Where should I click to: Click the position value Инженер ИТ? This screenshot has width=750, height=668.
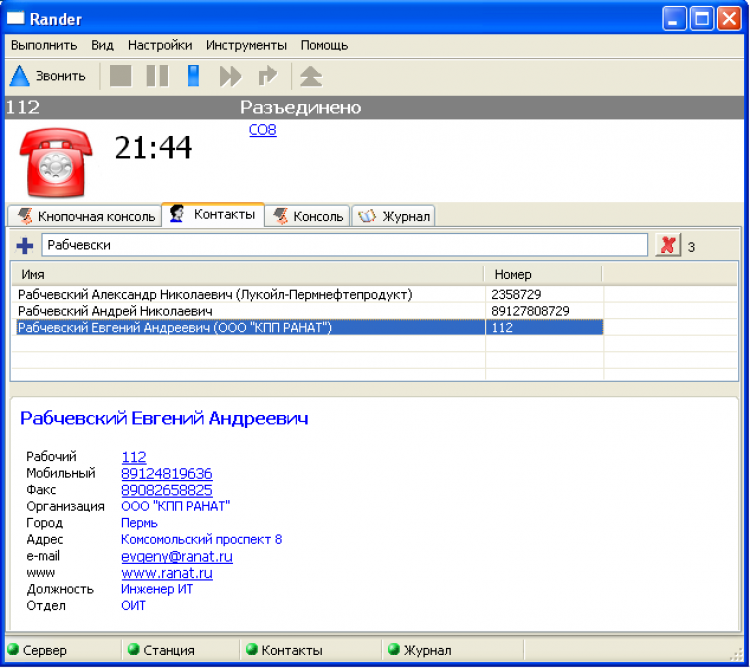click(157, 590)
